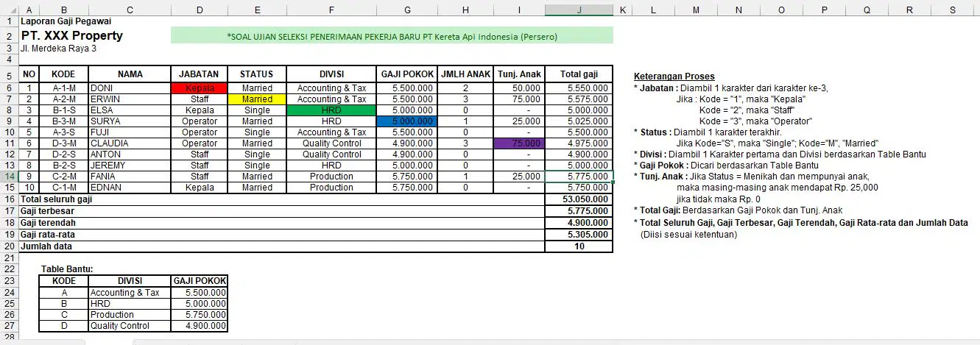Click the Keterangan Proses heading

(x=674, y=77)
